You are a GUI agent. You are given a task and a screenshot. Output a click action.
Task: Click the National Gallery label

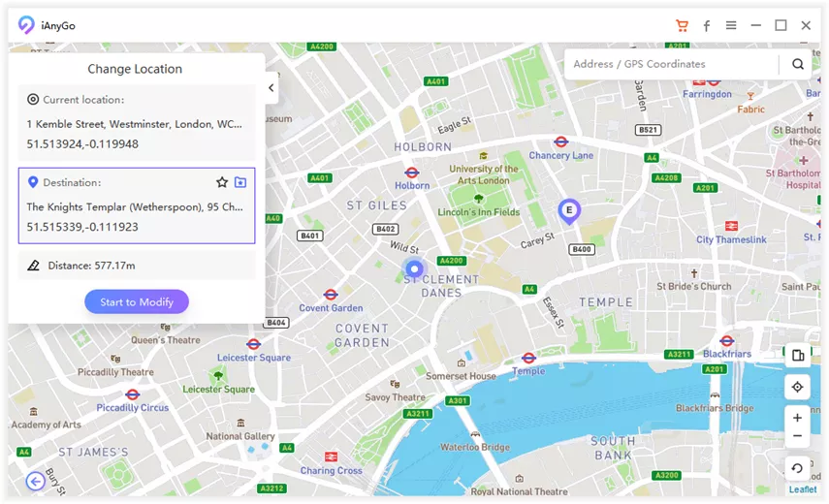tap(240, 436)
